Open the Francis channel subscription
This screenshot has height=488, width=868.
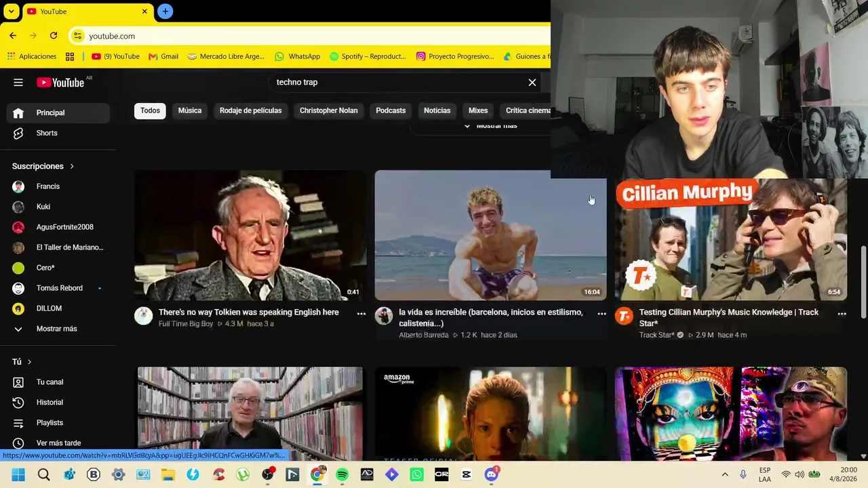(x=58, y=186)
